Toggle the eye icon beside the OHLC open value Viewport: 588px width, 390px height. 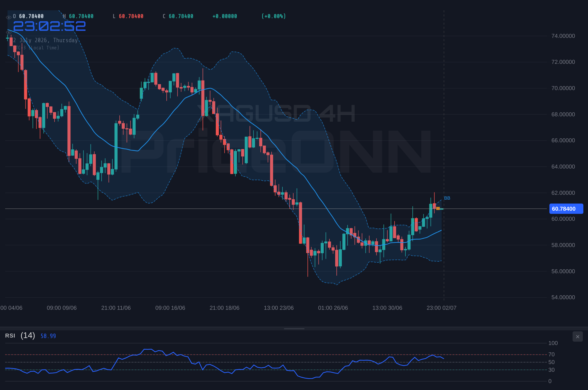(x=8, y=17)
